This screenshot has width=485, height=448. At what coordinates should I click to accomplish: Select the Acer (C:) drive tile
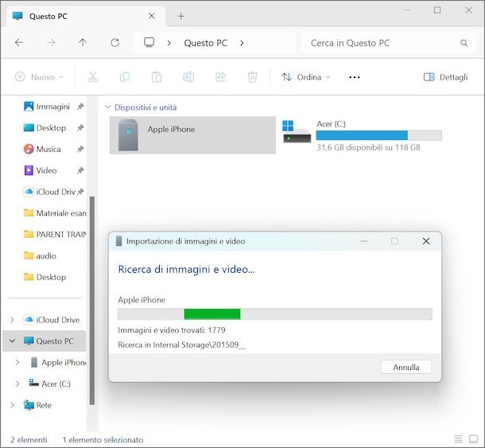[363, 135]
